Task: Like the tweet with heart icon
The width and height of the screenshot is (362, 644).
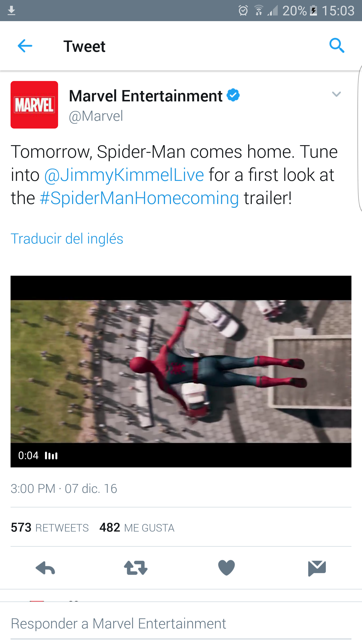Action: (226, 568)
